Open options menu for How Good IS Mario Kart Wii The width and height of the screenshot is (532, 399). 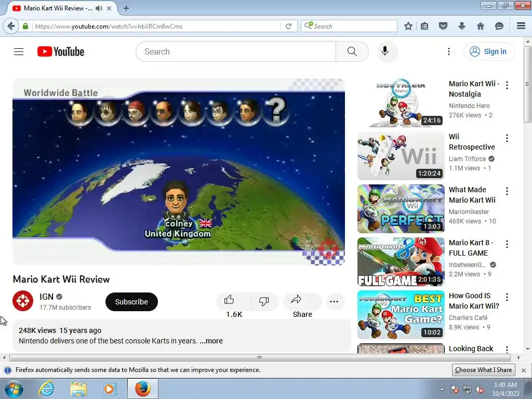[507, 297]
